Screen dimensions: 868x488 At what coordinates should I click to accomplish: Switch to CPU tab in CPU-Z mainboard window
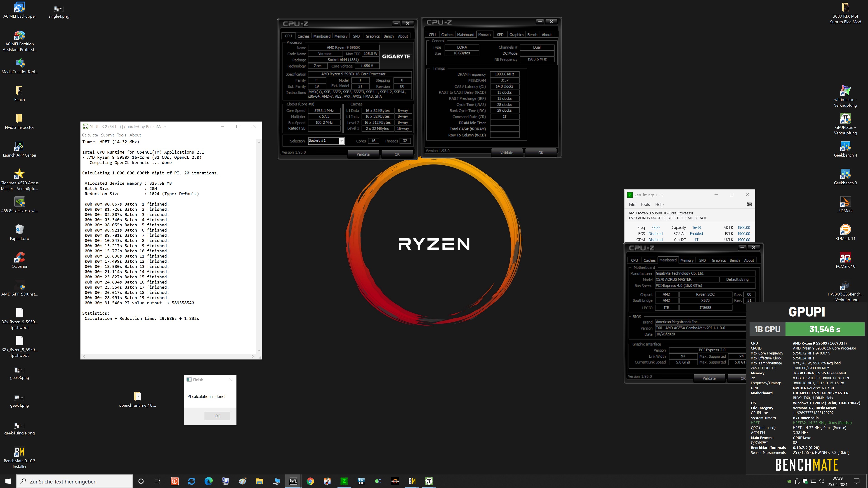(x=634, y=260)
